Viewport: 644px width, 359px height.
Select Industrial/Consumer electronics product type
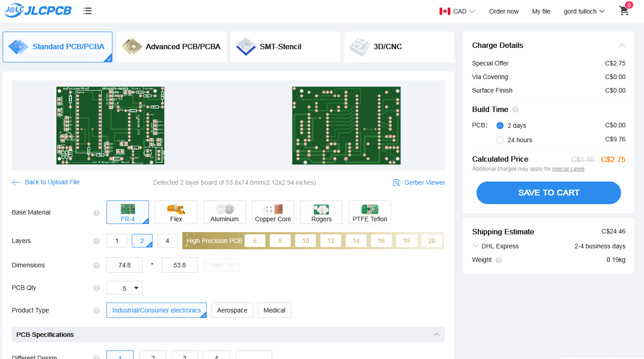[157, 310]
